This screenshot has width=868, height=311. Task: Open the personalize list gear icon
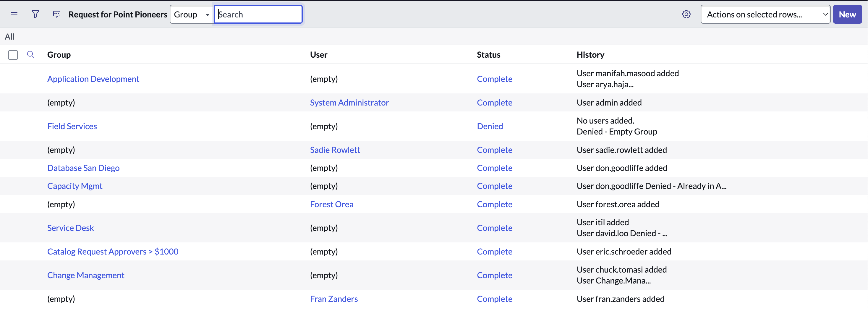pos(686,14)
